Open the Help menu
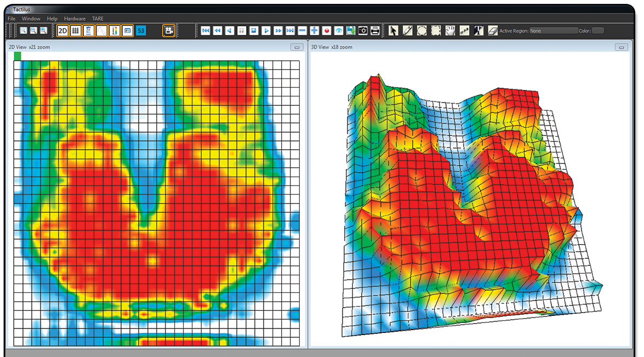This screenshot has height=357, width=644. pyautogui.click(x=52, y=19)
